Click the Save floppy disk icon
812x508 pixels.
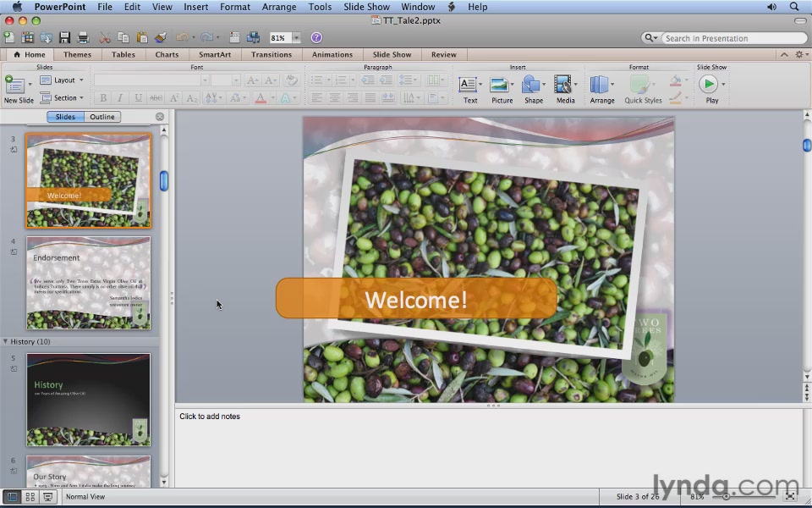pyautogui.click(x=64, y=38)
